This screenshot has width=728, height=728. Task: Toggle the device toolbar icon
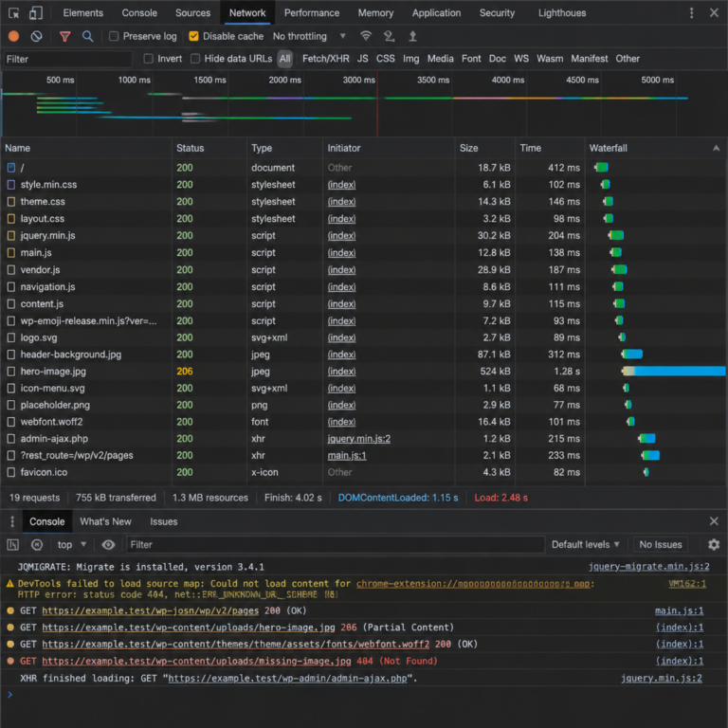[36, 12]
